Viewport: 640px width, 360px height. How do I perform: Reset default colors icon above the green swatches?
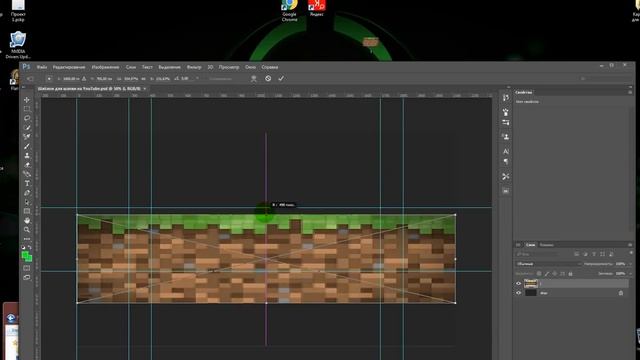[24, 247]
